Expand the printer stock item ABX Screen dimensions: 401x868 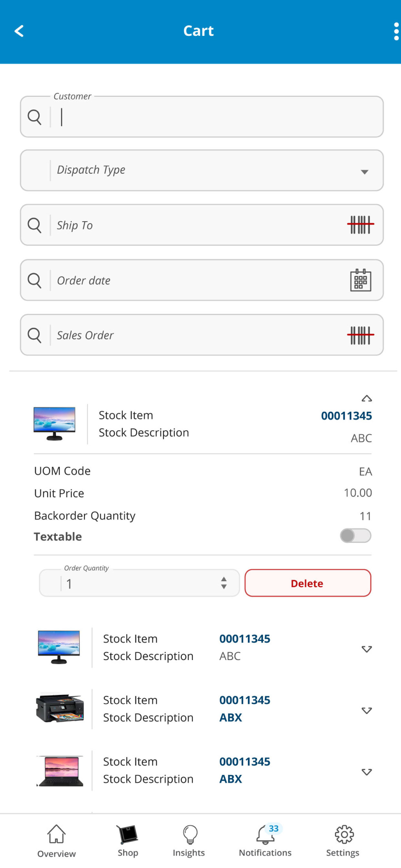(367, 710)
